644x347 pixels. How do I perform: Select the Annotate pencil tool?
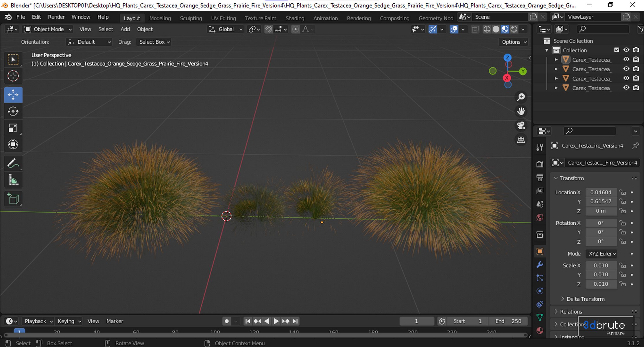pos(13,163)
